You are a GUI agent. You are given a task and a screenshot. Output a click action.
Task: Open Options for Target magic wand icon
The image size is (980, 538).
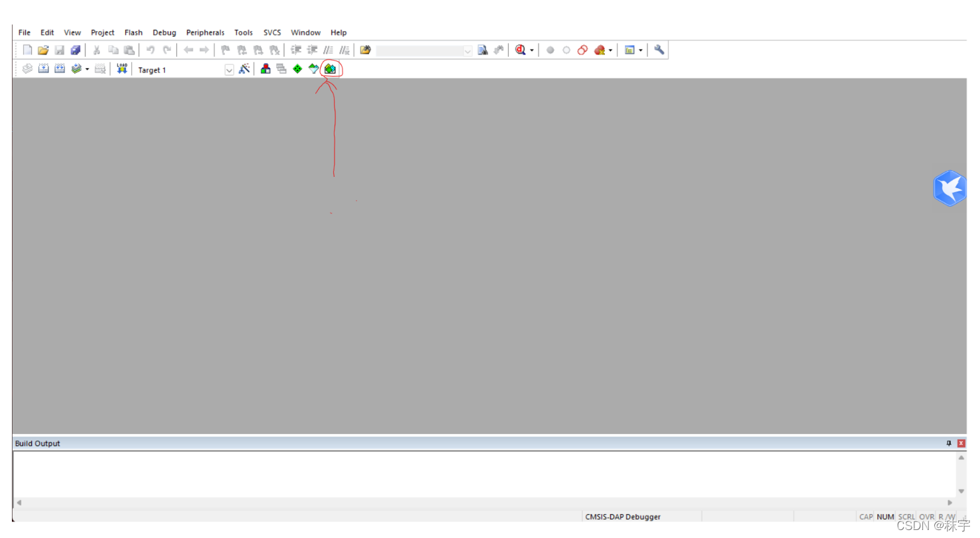point(244,69)
